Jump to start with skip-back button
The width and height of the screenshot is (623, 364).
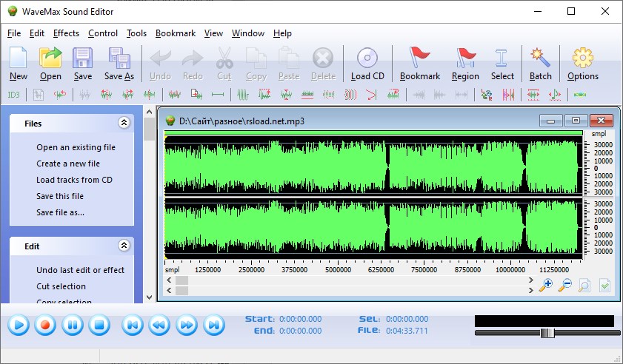pos(133,325)
